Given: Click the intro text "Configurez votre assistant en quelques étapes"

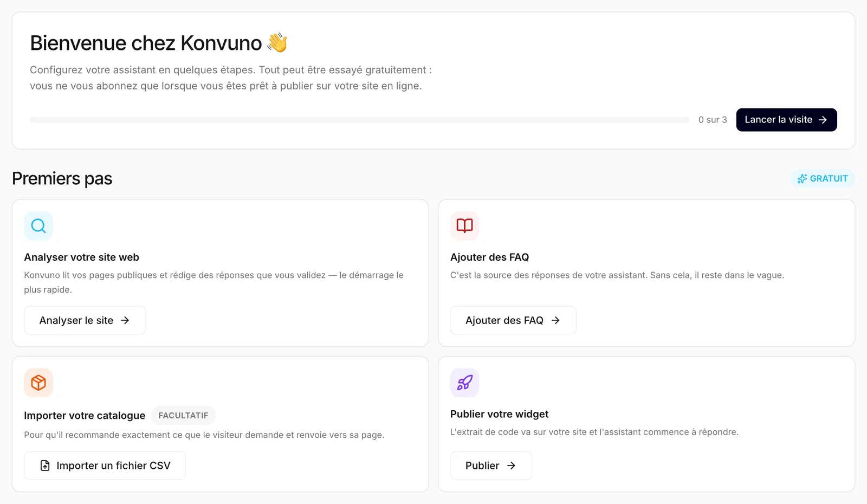Looking at the screenshot, I should [x=231, y=78].
